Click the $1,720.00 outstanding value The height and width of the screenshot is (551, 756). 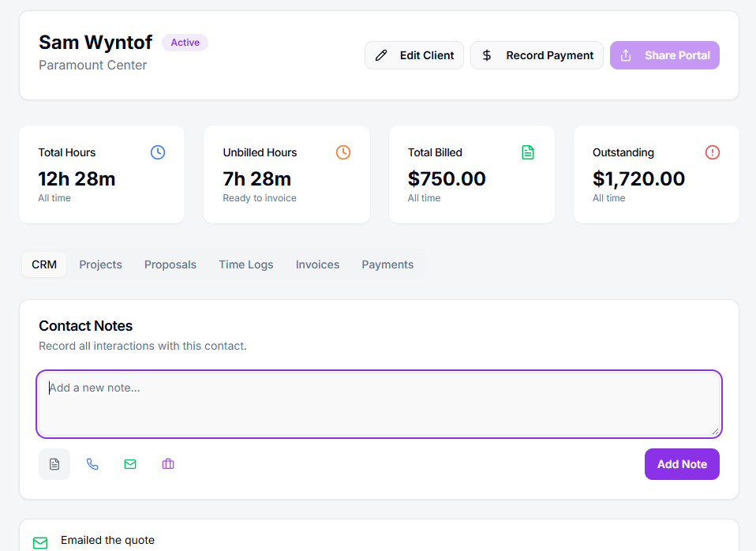coord(639,179)
